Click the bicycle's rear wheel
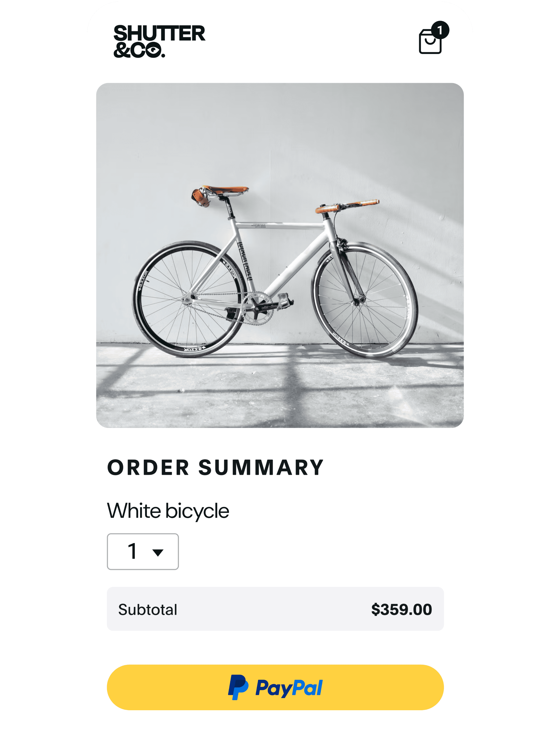The height and width of the screenshot is (747, 560). 189,299
